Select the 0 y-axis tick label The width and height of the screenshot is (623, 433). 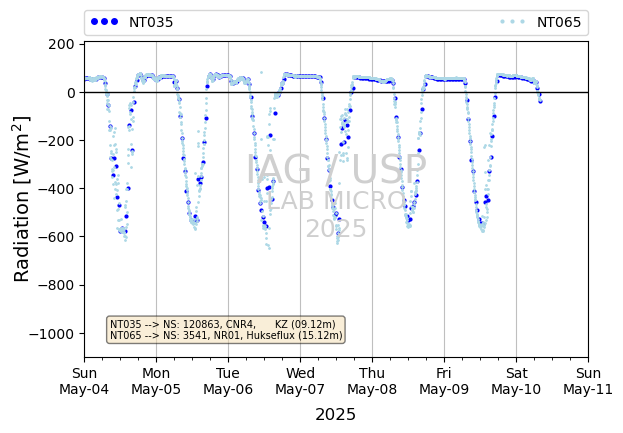tap(71, 93)
